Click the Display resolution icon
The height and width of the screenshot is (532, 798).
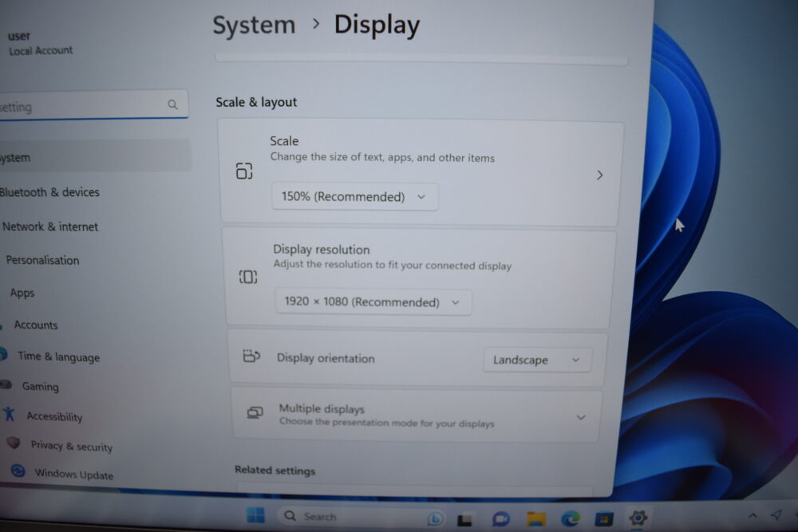tap(248, 277)
